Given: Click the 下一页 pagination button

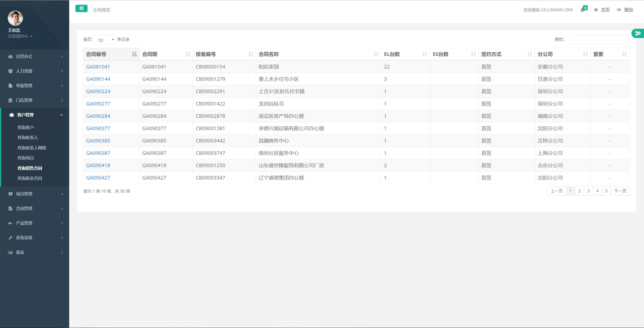Looking at the screenshot, I should click(620, 191).
